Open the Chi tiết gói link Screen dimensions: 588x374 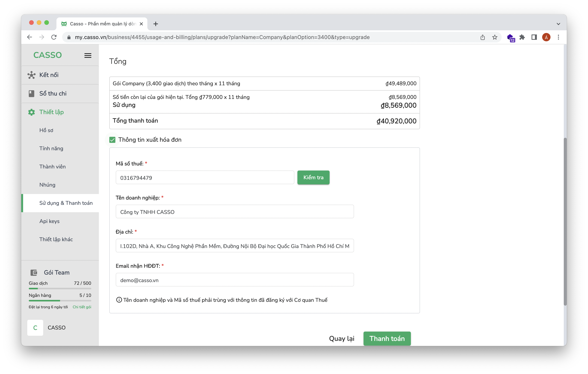click(x=82, y=307)
